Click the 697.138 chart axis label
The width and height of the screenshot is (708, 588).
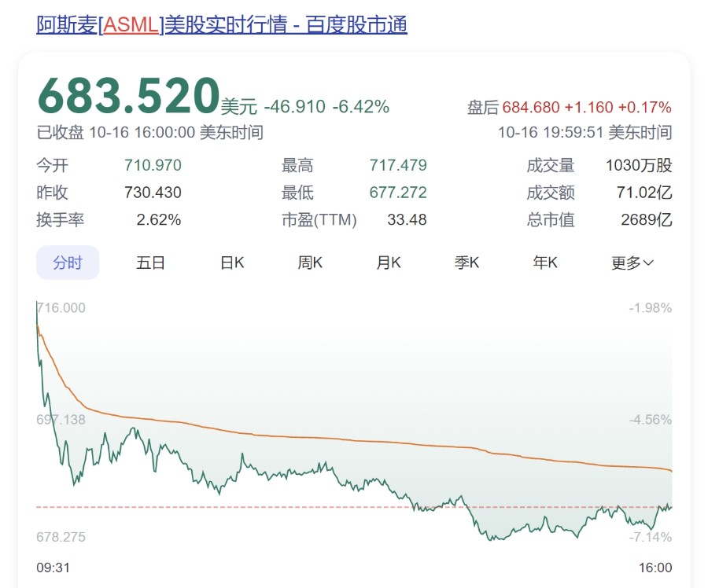61,419
